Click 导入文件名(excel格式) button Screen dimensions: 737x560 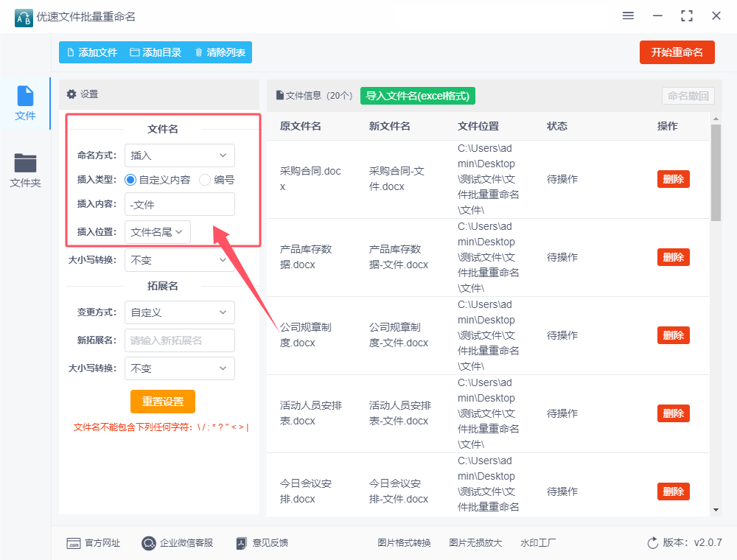418,96
